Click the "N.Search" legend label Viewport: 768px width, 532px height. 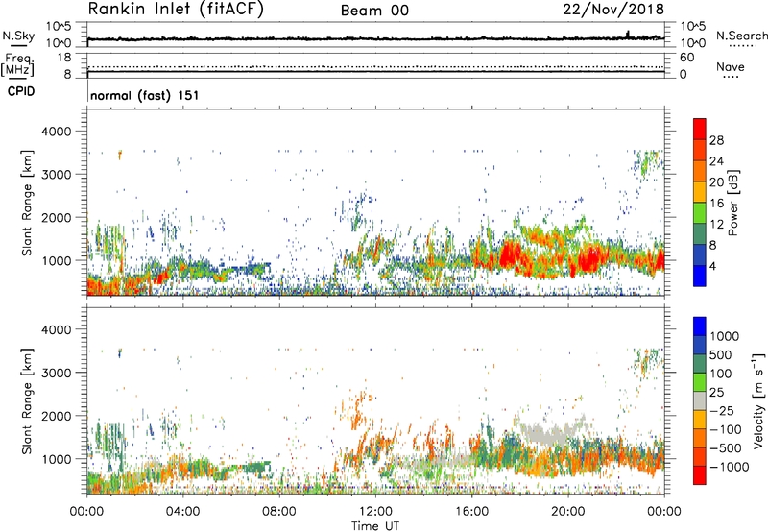(x=742, y=36)
